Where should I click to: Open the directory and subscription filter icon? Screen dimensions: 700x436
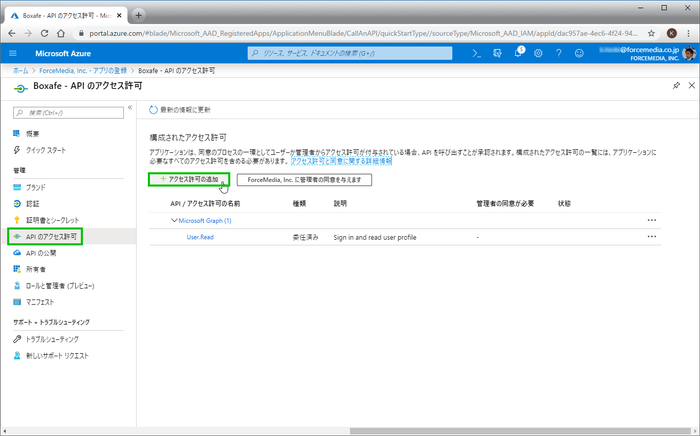click(x=497, y=54)
